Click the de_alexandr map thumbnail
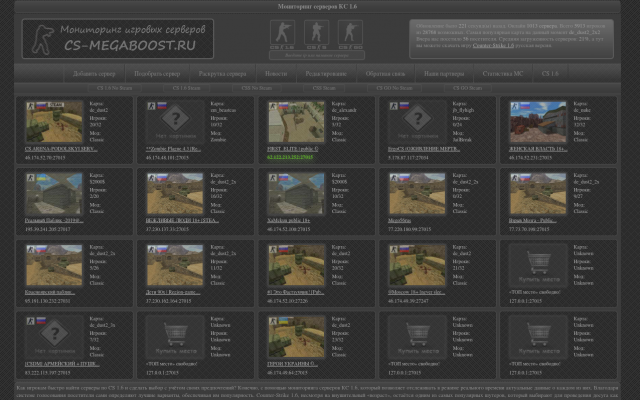This screenshot has height=400, width=640. coord(296,121)
